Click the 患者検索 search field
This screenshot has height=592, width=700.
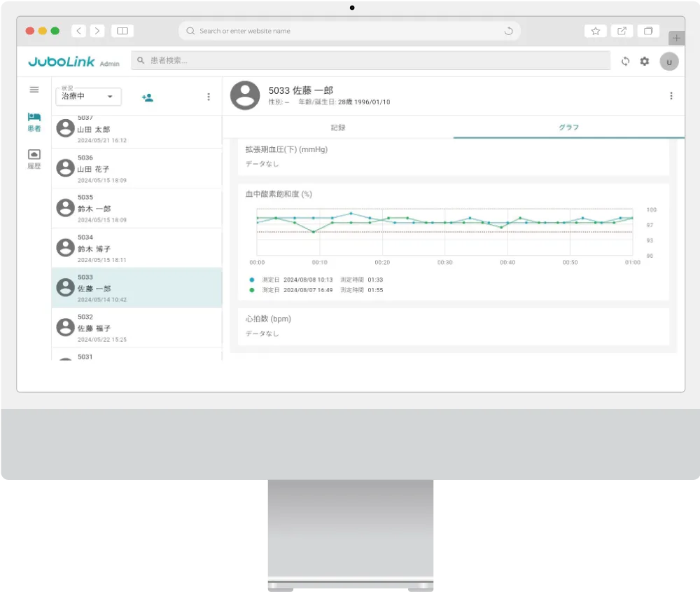pos(371,61)
